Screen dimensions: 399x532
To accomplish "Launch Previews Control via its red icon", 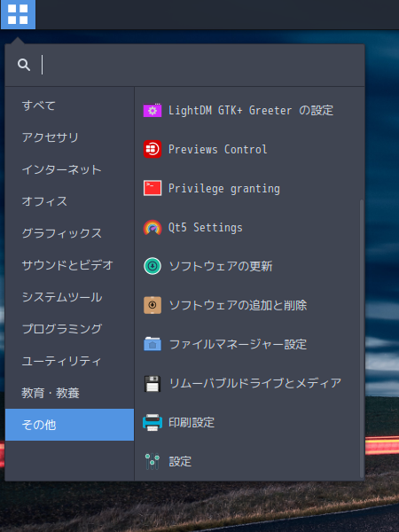I will coord(153,149).
